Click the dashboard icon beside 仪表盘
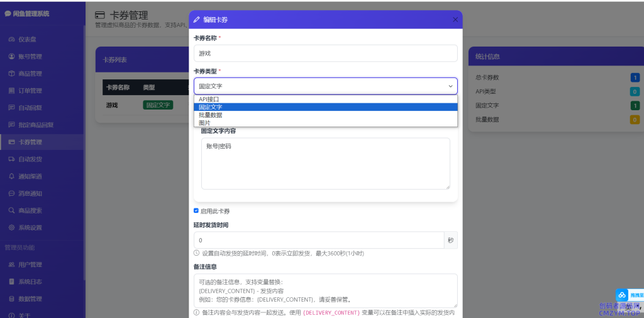Viewport: 644px width, 318px height. 11,40
